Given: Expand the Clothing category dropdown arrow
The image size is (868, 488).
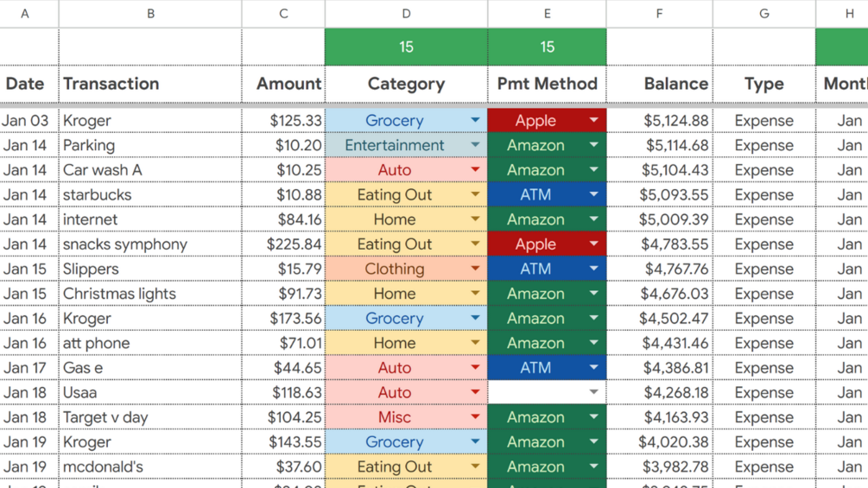Looking at the screenshot, I should tap(475, 269).
